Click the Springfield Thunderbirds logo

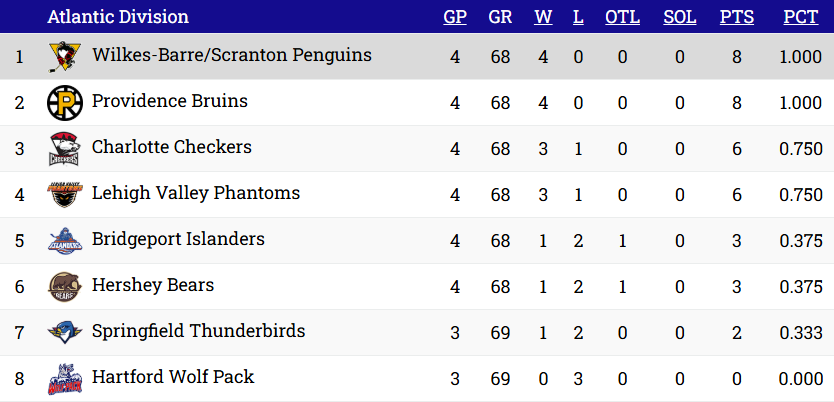point(63,333)
